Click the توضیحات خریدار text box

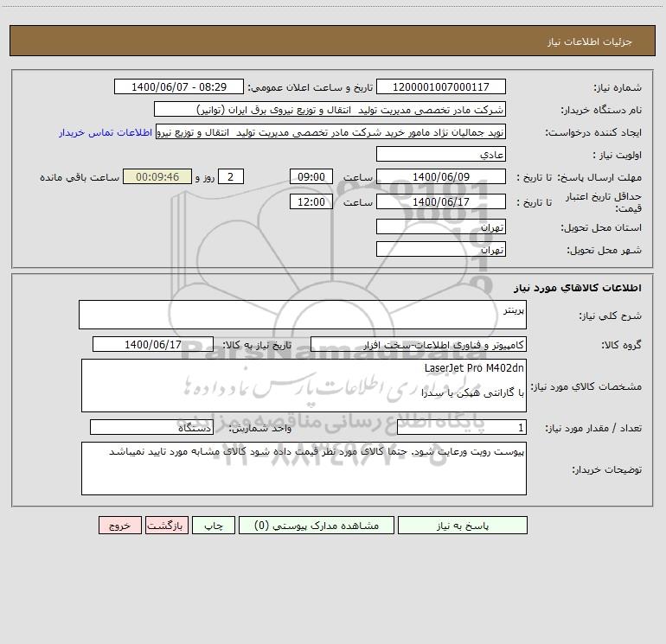click(x=304, y=469)
